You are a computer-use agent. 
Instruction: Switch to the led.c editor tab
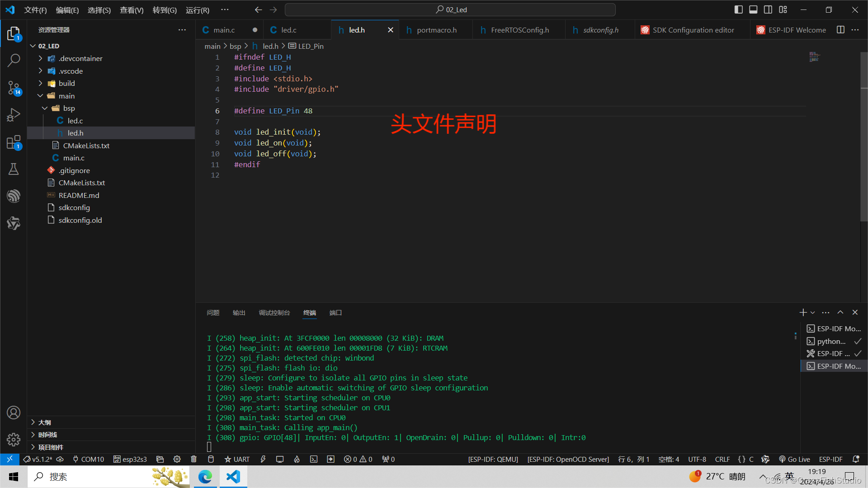[x=288, y=30]
